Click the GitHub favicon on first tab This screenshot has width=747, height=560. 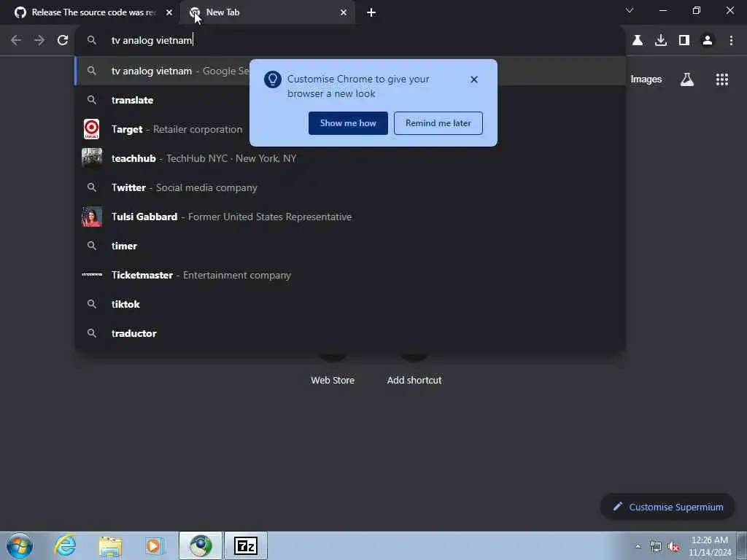(20, 12)
